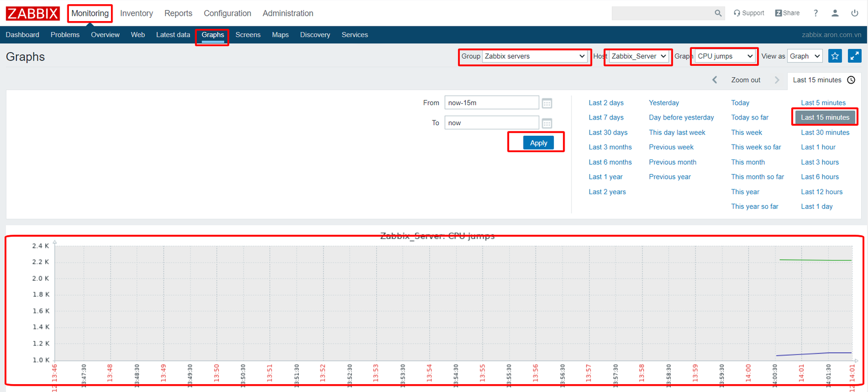Image resolution: width=868 pixels, height=392 pixels.
Task: Select the Previous year range
Action: click(x=670, y=177)
